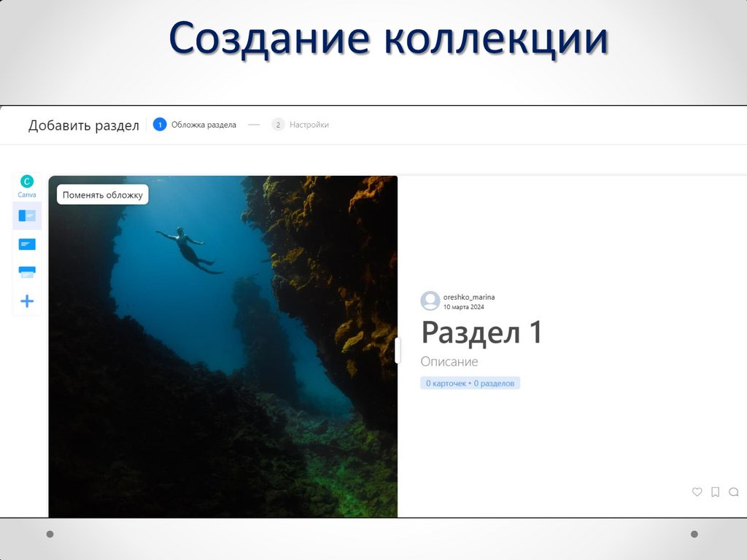Click the bookmark save icon
The width and height of the screenshot is (747, 560).
pos(715,492)
